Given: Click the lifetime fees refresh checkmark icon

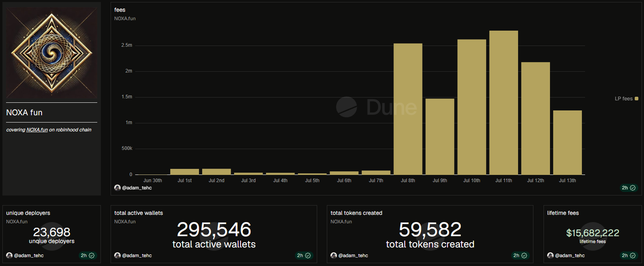Looking at the screenshot, I should 633,256.
